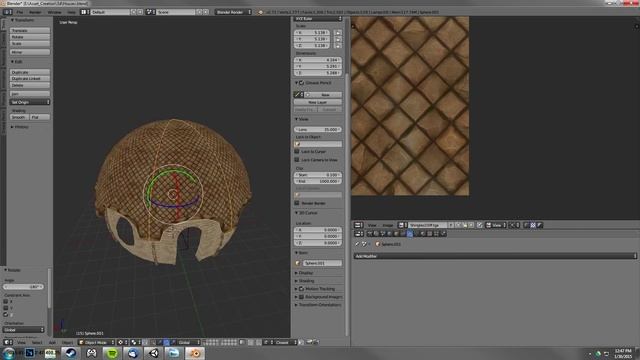Open Steam from the Windows taskbar
The height and width of the screenshot is (360, 640).
click(71, 353)
